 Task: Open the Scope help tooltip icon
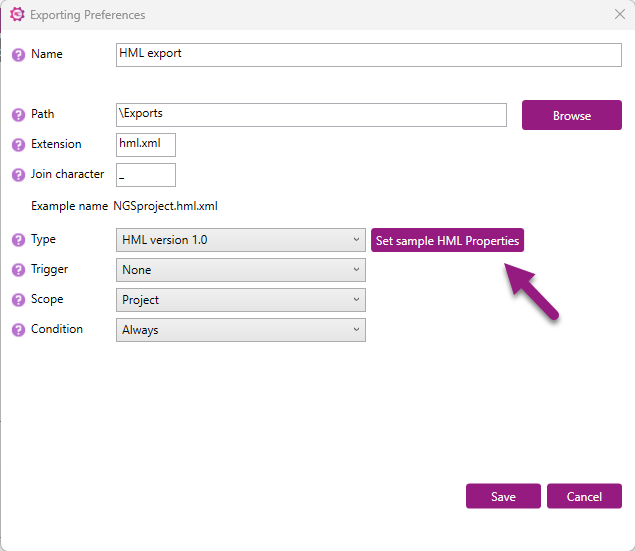point(18,300)
